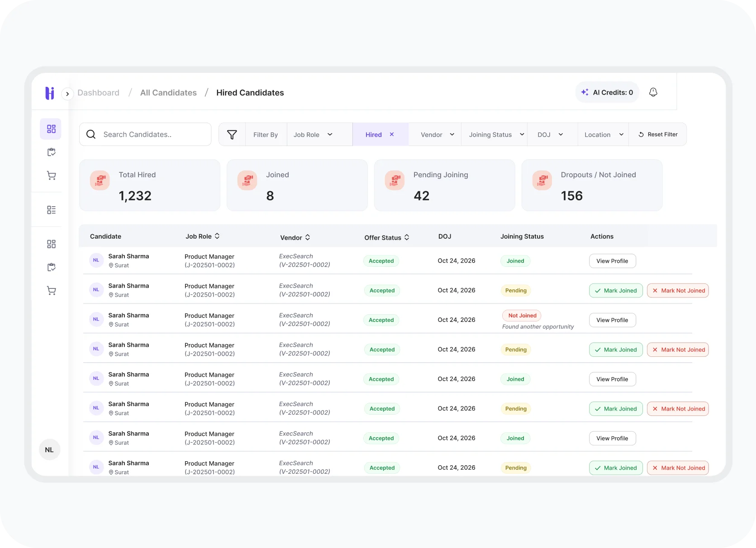Open the Location filter dropdown

click(x=604, y=135)
